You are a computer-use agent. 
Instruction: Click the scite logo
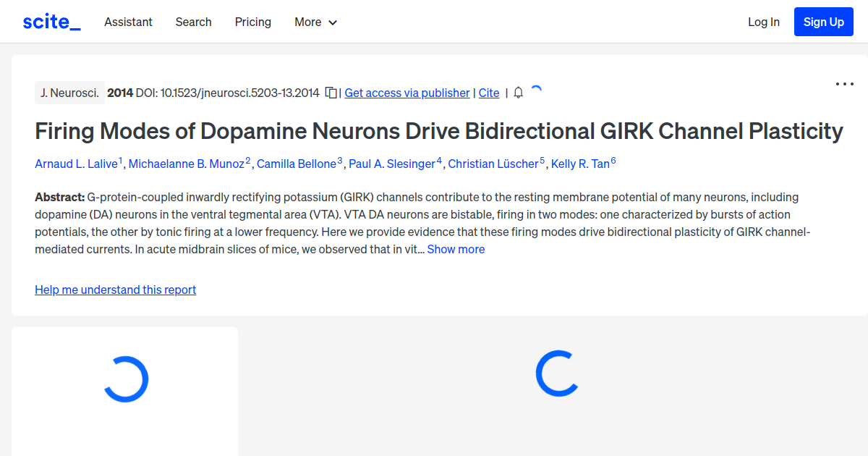tap(51, 21)
